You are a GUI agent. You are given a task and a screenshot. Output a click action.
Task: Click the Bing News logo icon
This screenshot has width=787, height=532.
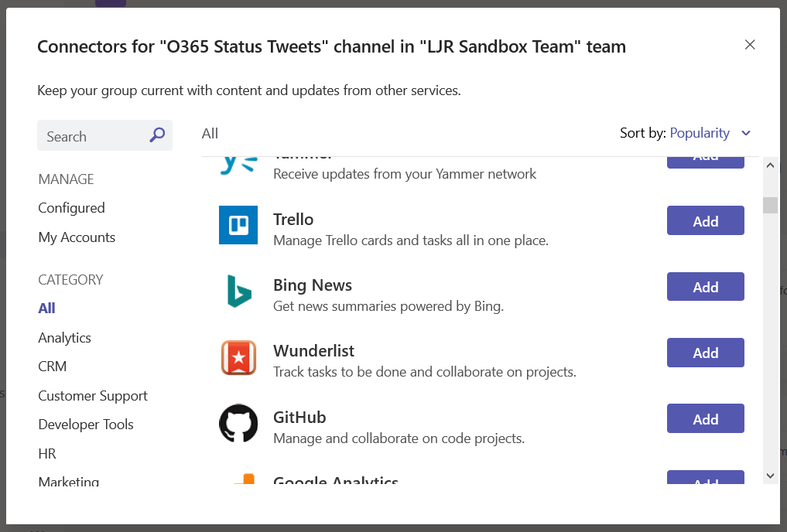pos(239,292)
